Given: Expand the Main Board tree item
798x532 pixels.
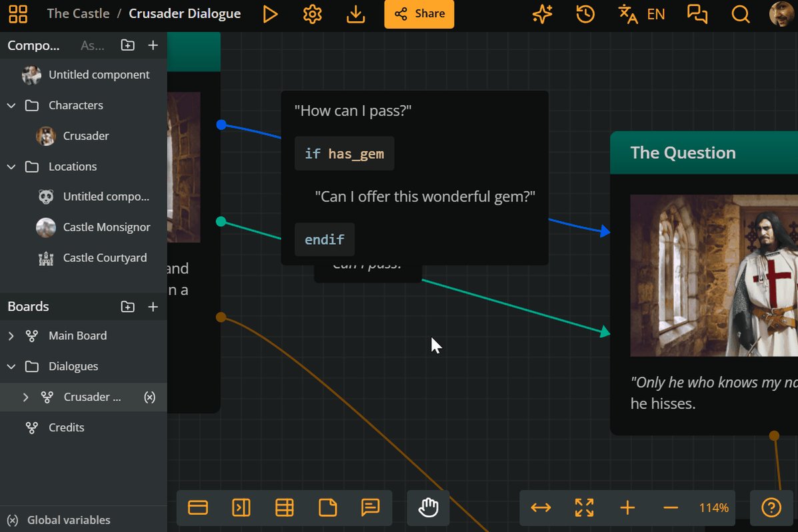Looking at the screenshot, I should click(11, 336).
